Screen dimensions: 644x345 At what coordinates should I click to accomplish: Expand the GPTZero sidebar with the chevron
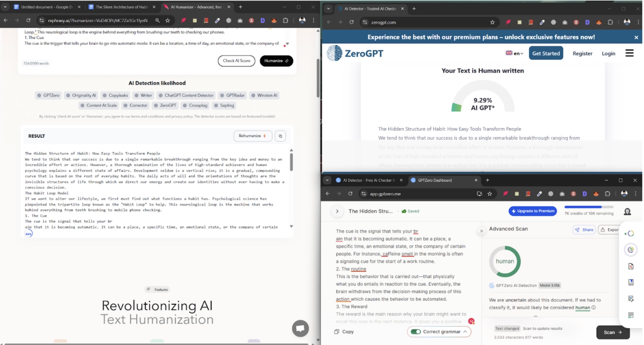(x=337, y=211)
